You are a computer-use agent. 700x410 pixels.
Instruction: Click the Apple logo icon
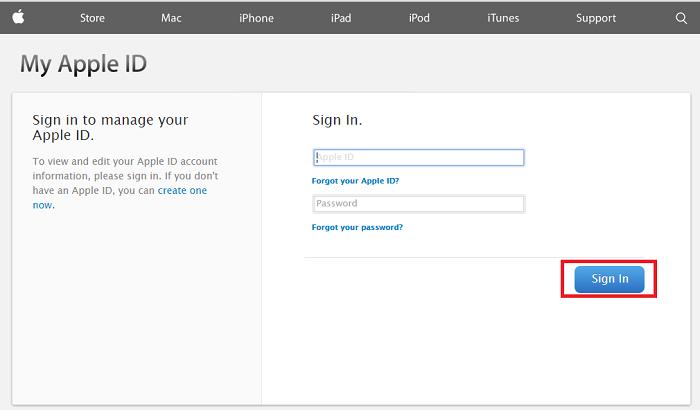coord(18,17)
